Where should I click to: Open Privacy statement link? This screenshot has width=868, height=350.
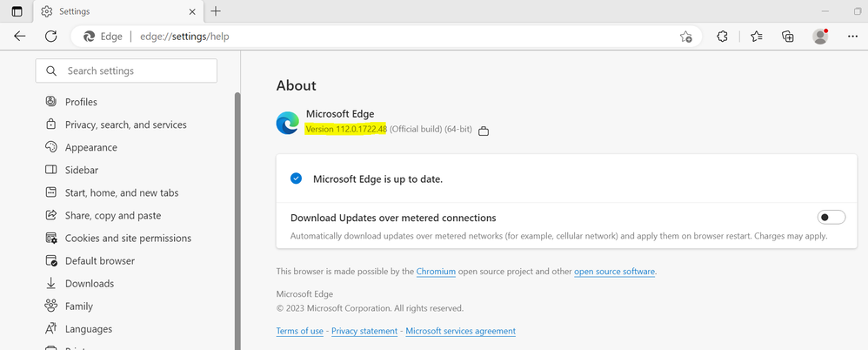pos(364,331)
